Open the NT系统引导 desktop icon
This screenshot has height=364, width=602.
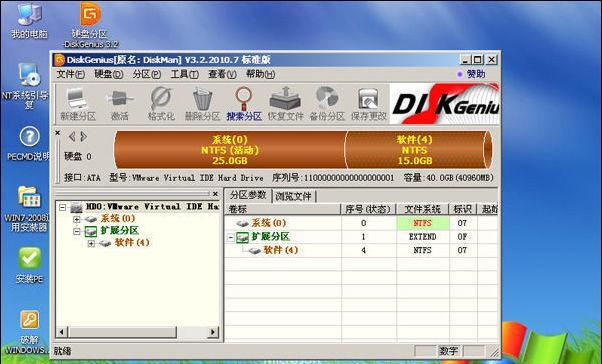(27, 85)
